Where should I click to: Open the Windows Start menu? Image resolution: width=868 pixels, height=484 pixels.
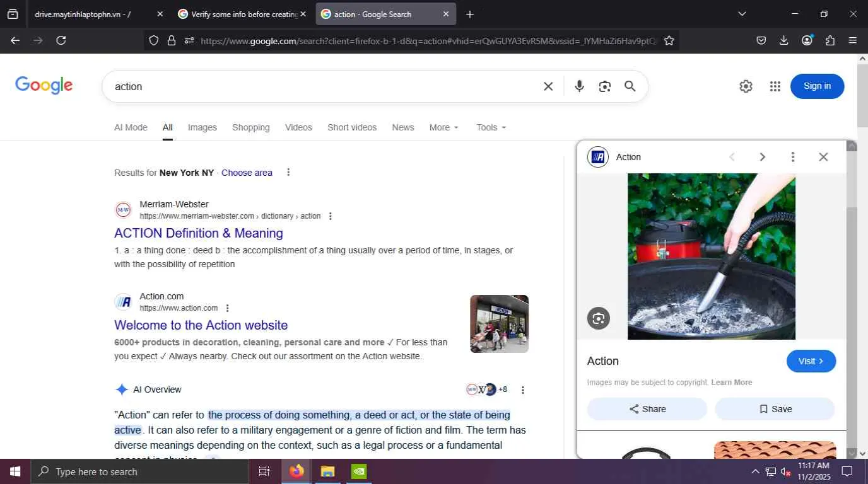click(15, 471)
